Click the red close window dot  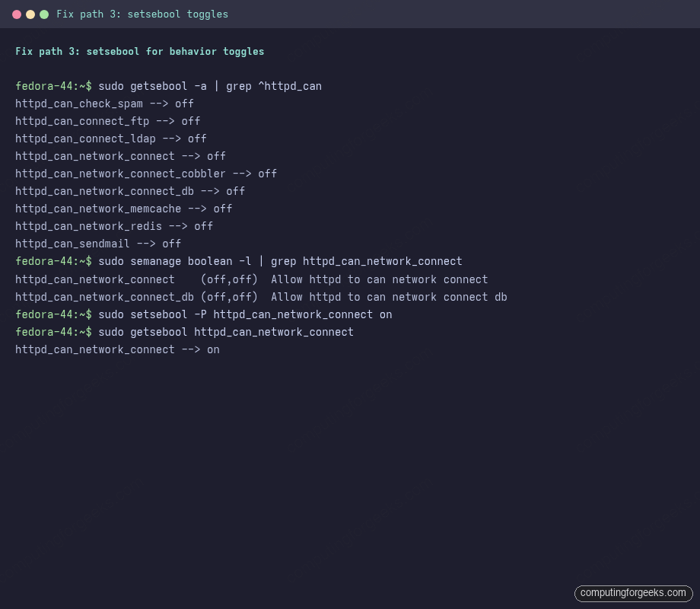click(17, 14)
